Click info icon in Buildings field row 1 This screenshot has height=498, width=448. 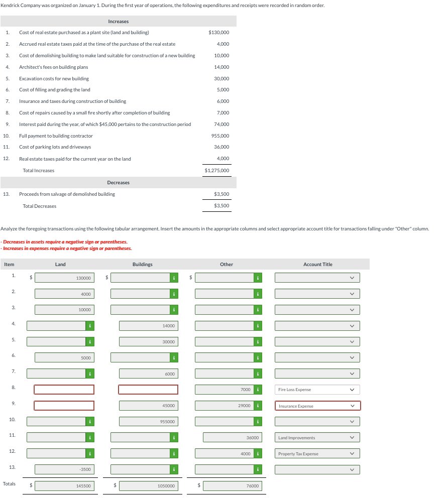174,278
